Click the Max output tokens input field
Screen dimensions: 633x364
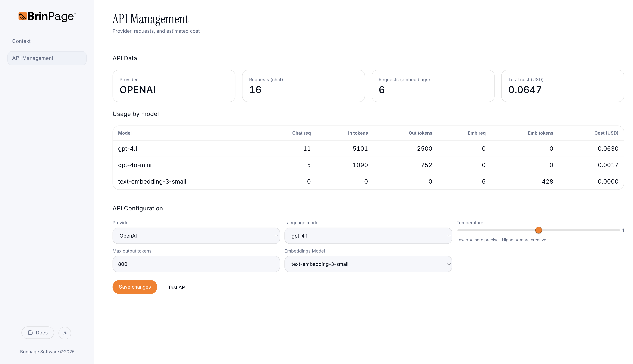[x=196, y=264]
